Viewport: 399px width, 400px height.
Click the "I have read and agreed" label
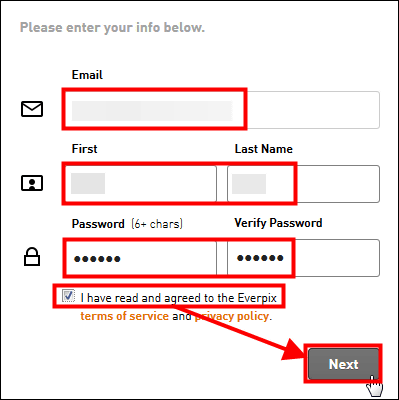tap(179, 298)
